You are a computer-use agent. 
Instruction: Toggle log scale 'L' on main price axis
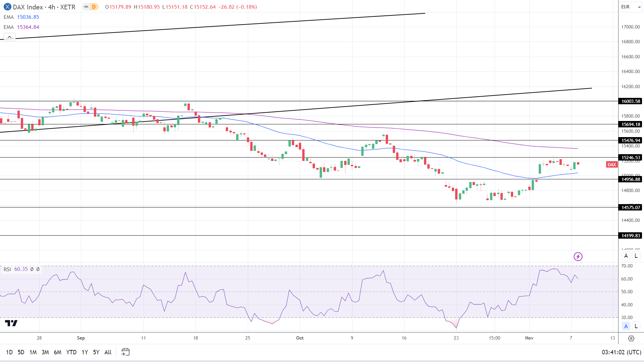[x=636, y=256]
